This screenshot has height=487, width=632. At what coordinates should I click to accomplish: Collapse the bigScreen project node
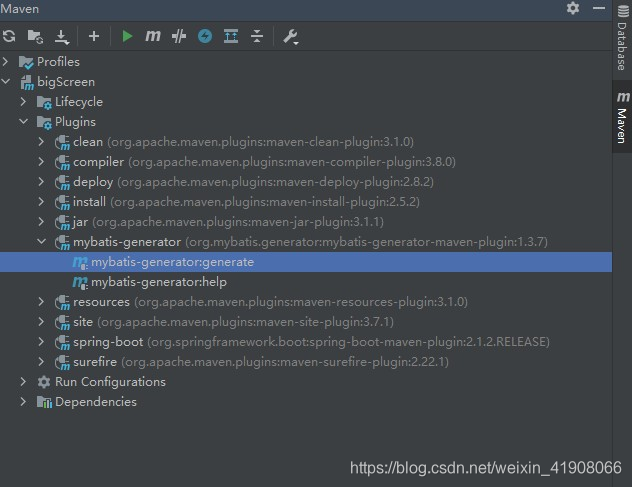coord(6,81)
